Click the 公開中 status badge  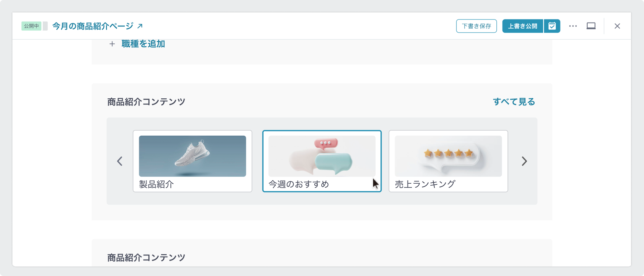(31, 26)
